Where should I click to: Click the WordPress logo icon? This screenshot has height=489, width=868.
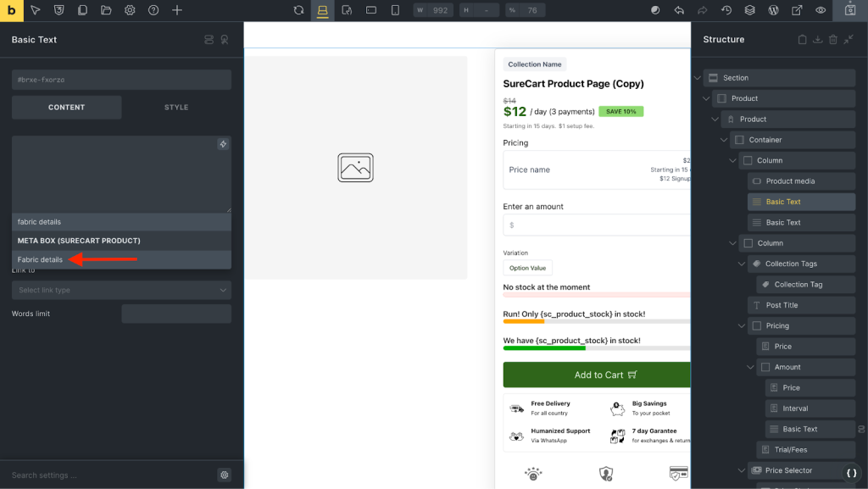[x=773, y=10]
